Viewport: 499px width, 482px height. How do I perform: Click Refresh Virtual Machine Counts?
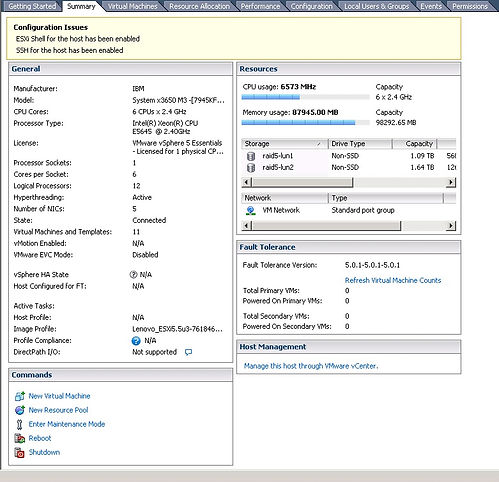393,280
